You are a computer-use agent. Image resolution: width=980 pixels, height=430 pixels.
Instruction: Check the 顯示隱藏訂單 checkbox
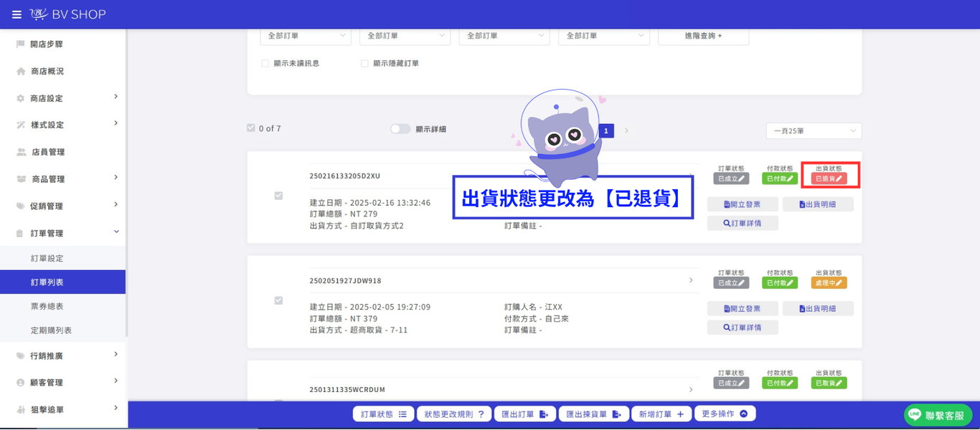[x=364, y=64]
